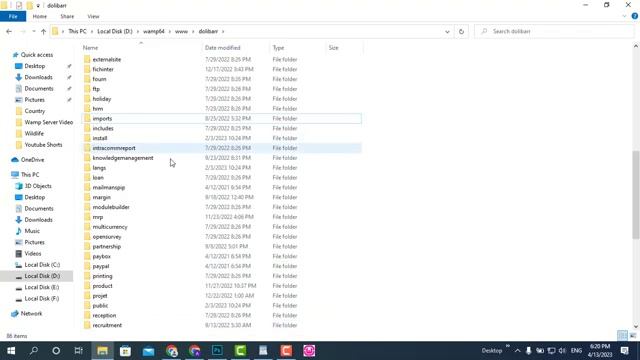640x360 pixels.
Task: Open taskbar Search magnifier
Action: [x=34, y=351]
